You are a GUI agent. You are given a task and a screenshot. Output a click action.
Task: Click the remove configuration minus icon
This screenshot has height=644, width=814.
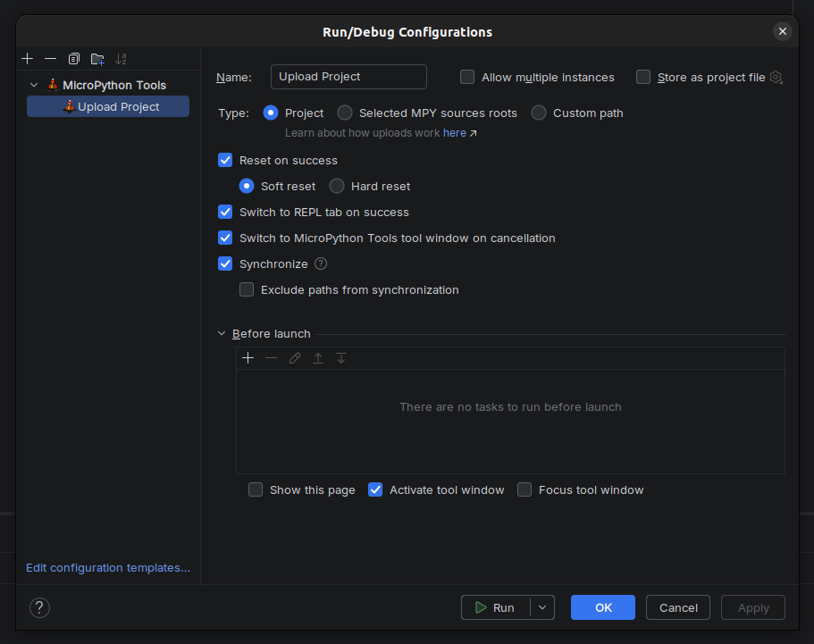pos(50,59)
